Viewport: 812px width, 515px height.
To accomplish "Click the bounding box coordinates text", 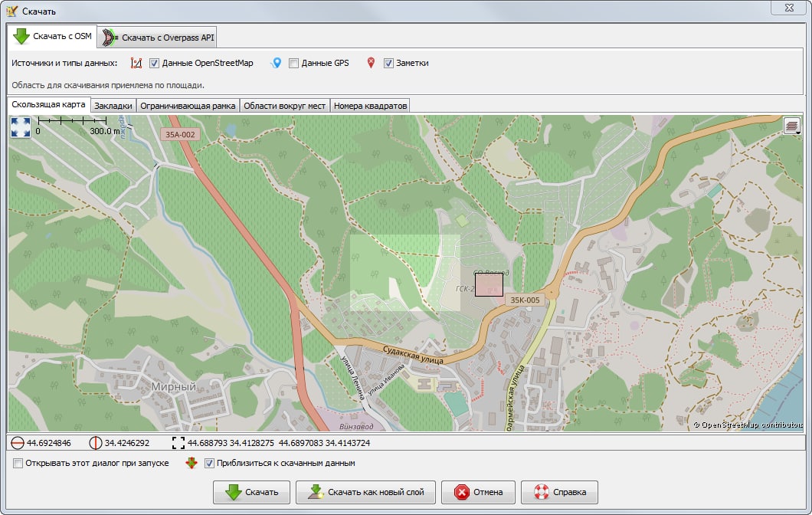I will coord(279,443).
